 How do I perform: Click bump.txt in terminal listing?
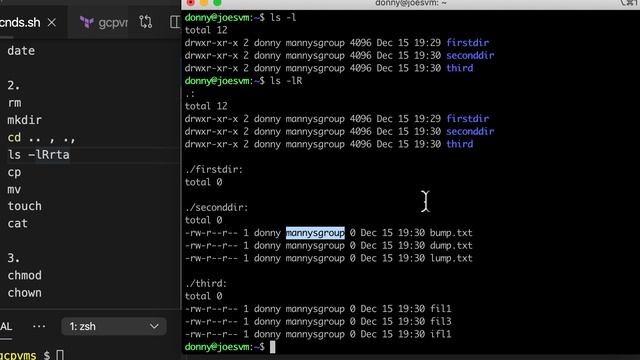[451, 233]
